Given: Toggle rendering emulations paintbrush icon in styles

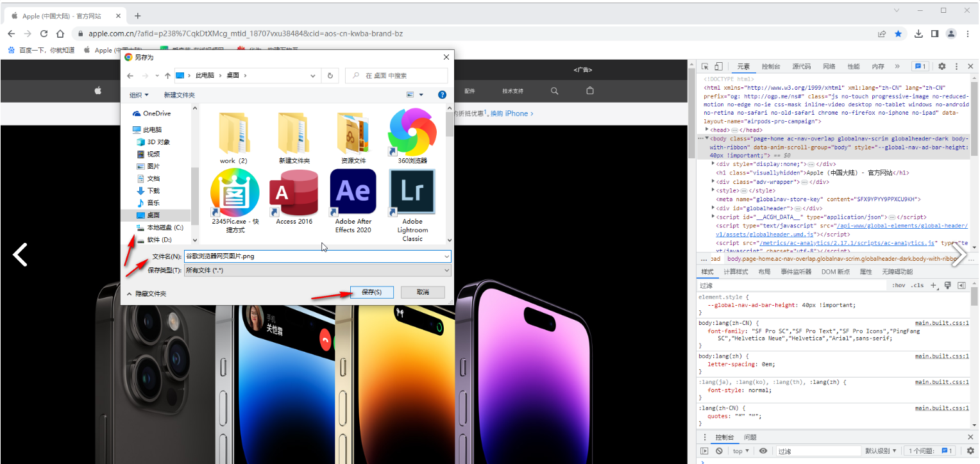Looking at the screenshot, I should [x=947, y=285].
